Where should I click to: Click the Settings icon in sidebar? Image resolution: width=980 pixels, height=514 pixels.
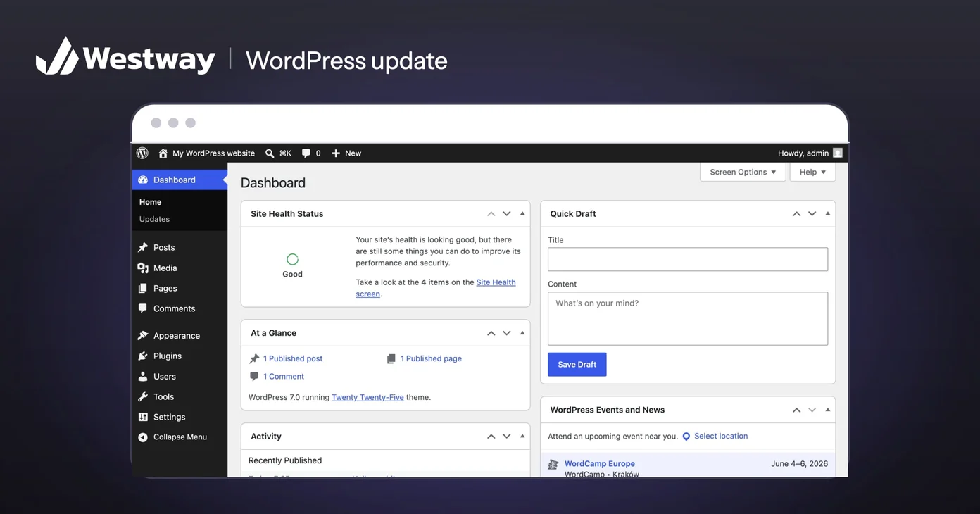point(143,417)
